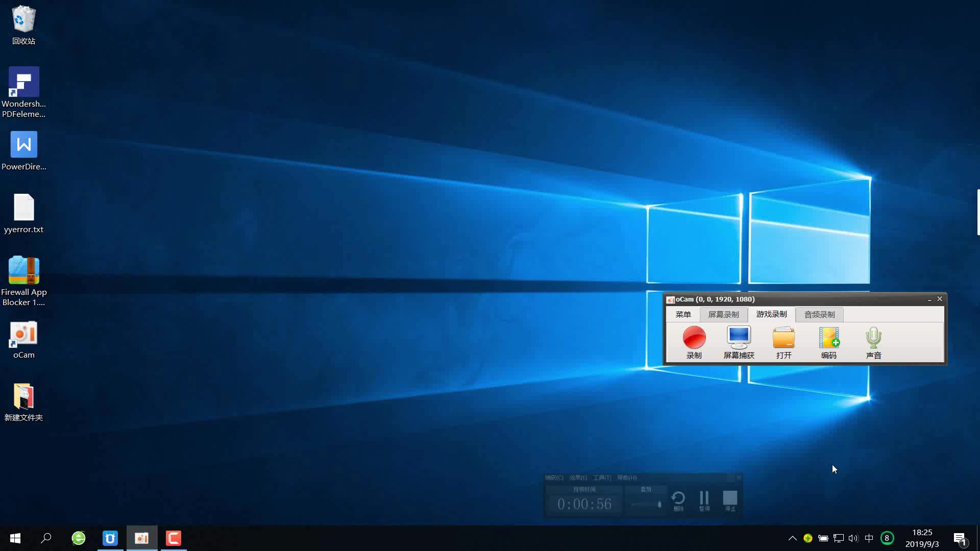Switch to the 音频录制 tab
Image resolution: width=980 pixels, height=551 pixels.
[819, 314]
